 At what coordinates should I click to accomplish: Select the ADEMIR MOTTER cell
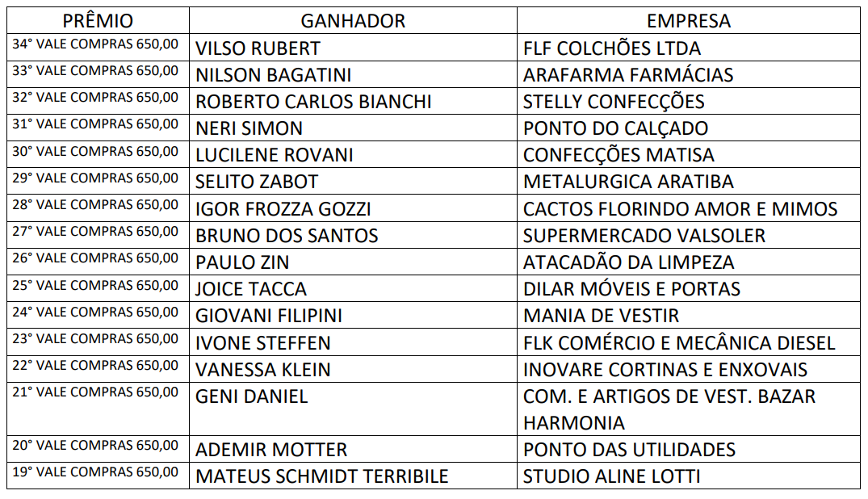coord(353,449)
